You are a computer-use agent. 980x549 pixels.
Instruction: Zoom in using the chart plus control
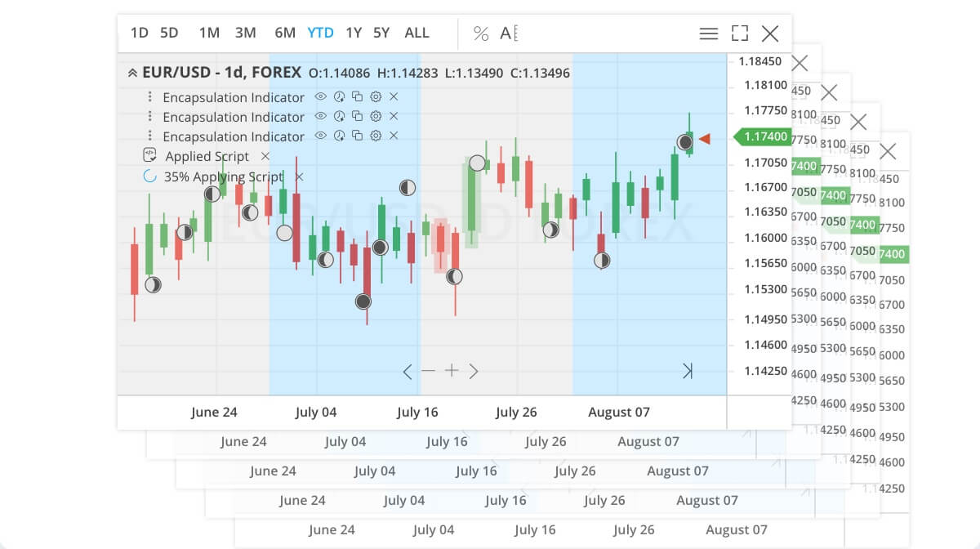tap(452, 371)
